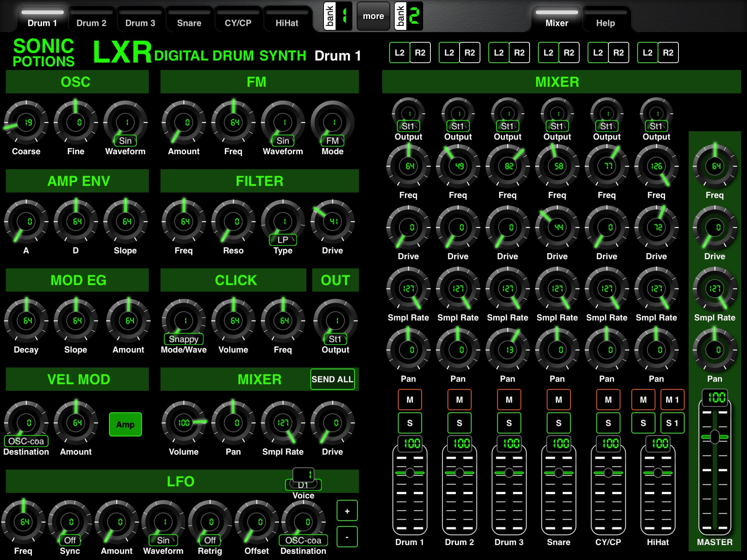Click the SEND ALL button
747x560 pixels.
click(x=333, y=379)
